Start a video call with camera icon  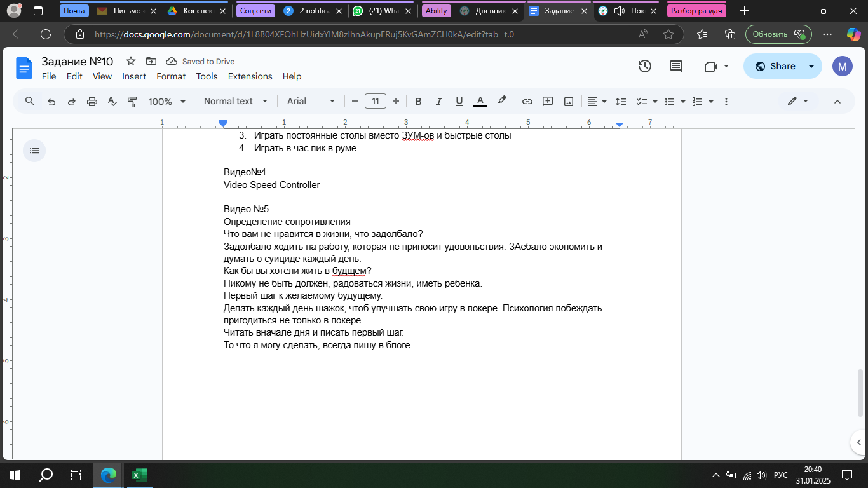point(710,66)
